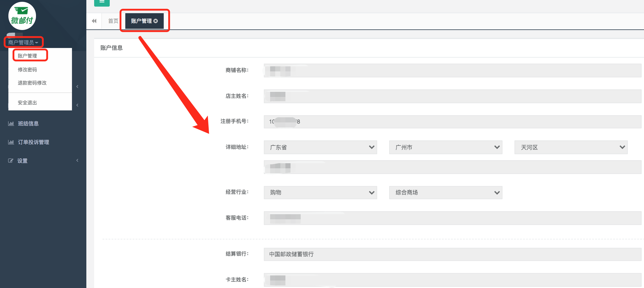Close the 账户管理 tab with its x icon
Viewport: 644px width, 288px height.
(x=156, y=21)
